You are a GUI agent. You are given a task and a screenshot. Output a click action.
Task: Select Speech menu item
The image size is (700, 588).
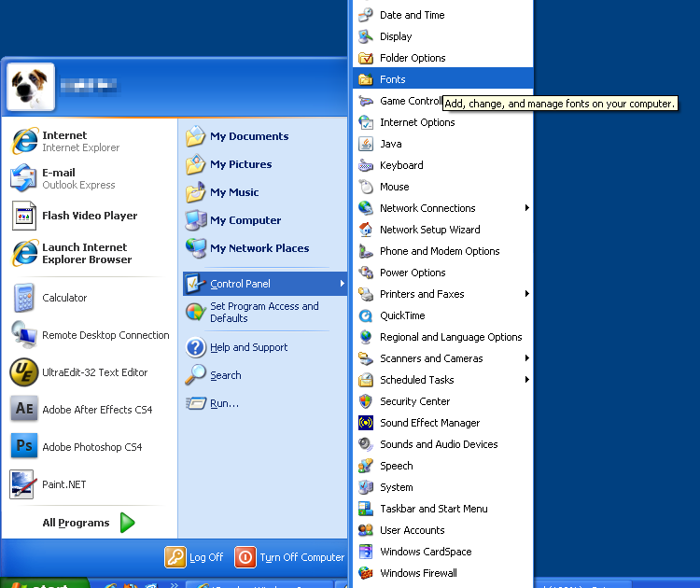(442, 466)
